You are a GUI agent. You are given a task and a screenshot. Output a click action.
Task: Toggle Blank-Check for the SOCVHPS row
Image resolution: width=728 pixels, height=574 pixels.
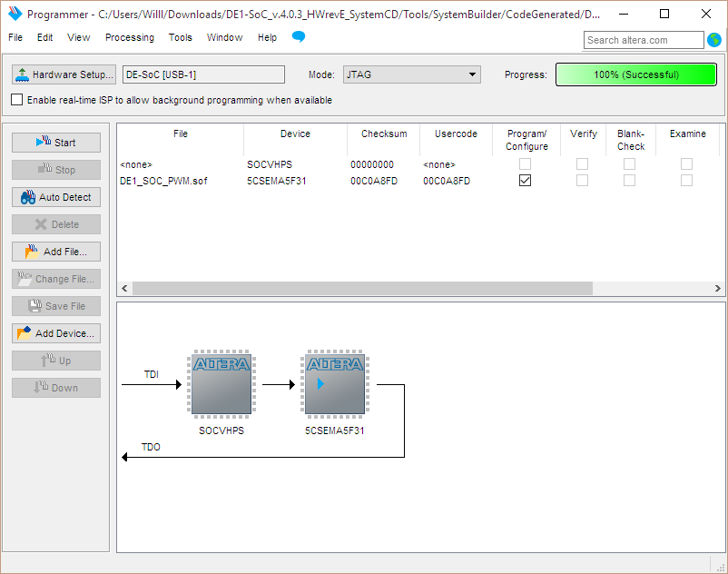tap(630, 163)
